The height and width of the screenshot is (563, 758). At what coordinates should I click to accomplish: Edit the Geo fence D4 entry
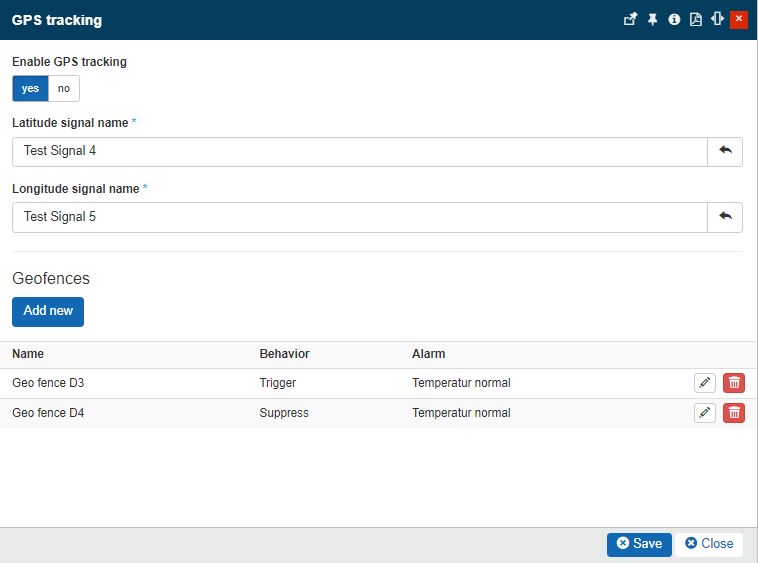(705, 413)
